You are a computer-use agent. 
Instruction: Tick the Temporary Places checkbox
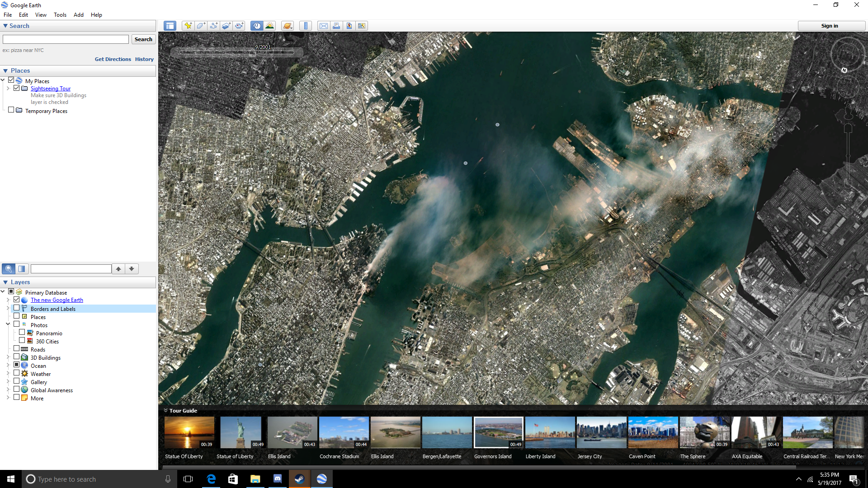coord(11,110)
